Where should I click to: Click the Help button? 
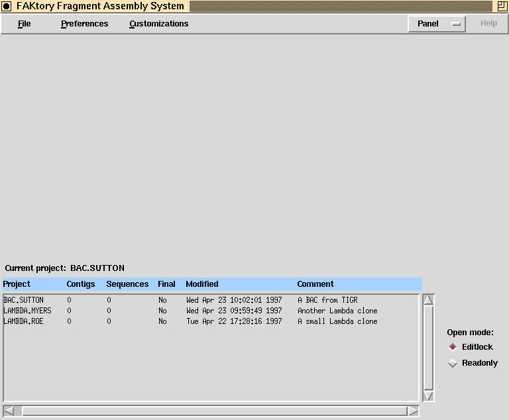(x=488, y=24)
